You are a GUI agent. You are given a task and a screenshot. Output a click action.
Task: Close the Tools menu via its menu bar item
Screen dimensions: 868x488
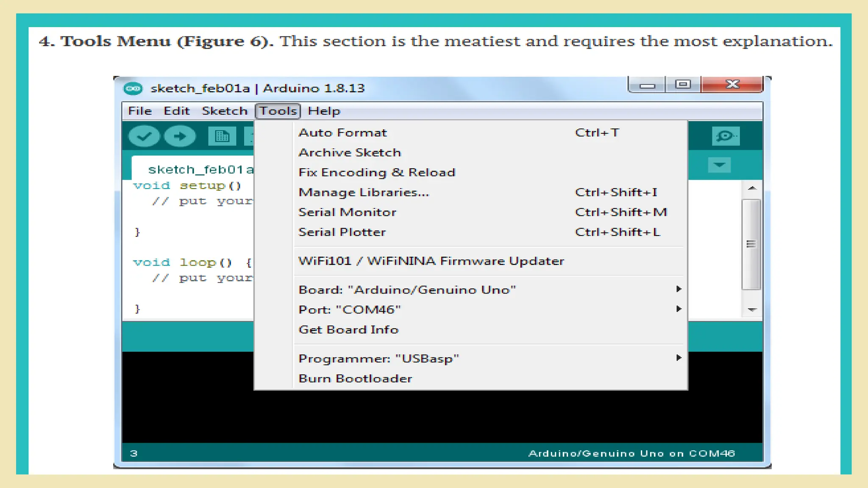tap(278, 111)
